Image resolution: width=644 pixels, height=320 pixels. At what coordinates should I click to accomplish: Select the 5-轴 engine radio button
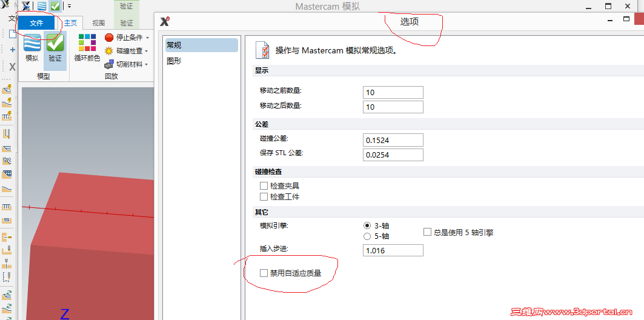pyautogui.click(x=367, y=236)
